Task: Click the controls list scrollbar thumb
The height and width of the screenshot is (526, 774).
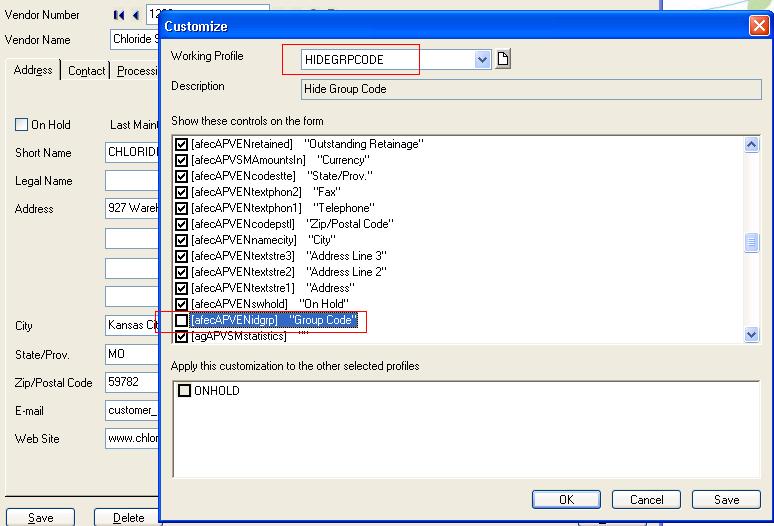Action: pyautogui.click(x=751, y=242)
